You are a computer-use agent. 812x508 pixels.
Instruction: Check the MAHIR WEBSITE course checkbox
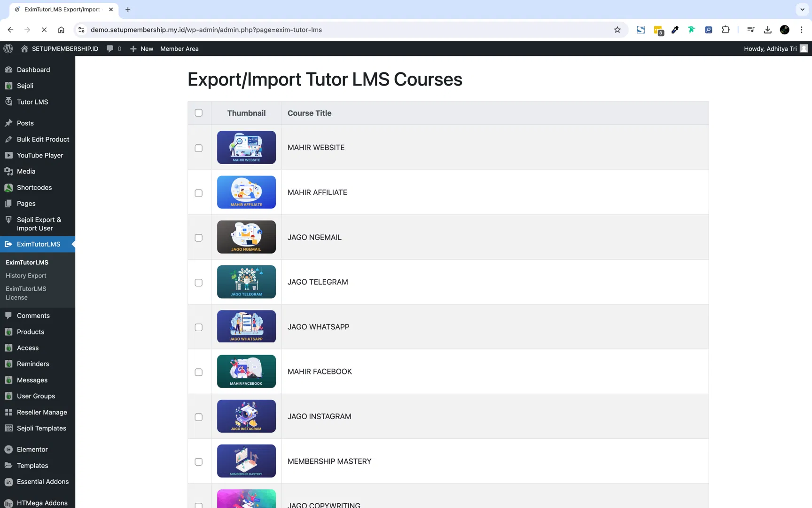point(199,148)
